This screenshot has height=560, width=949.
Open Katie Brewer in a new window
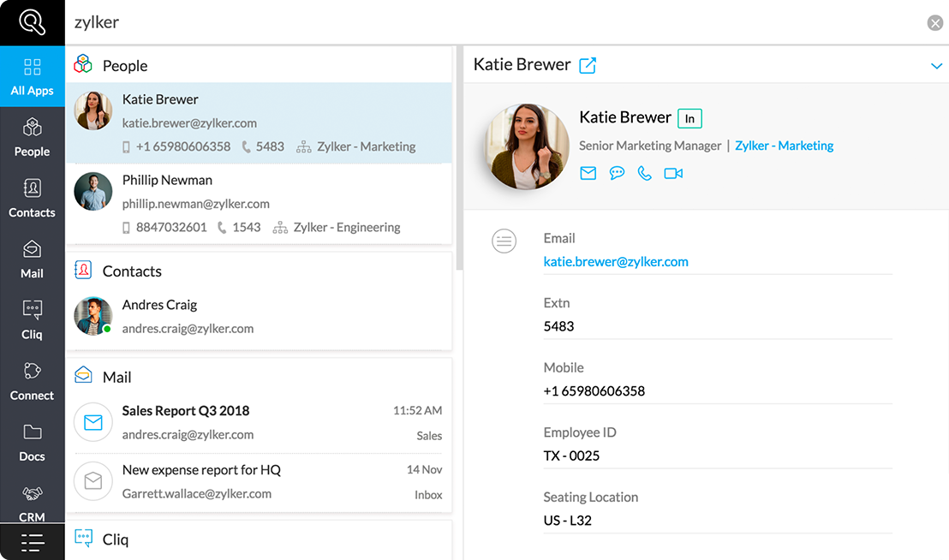tap(588, 65)
